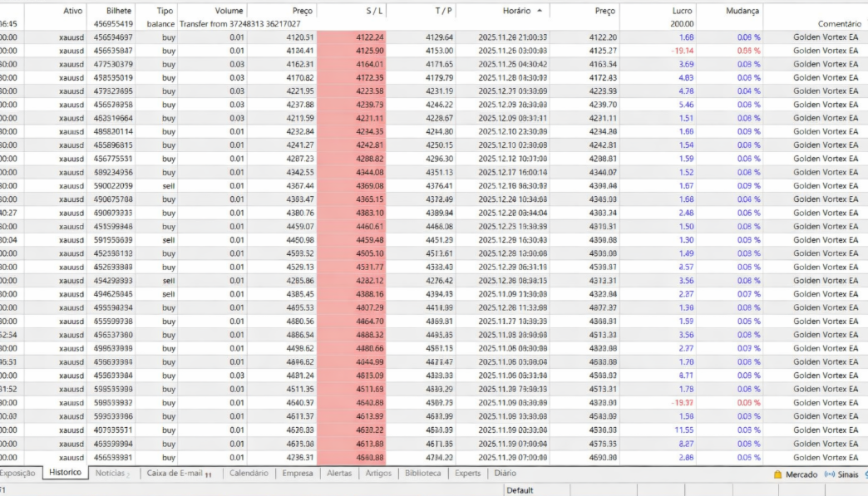868x496 pixels.
Task: Open the Caixa de E-mail tab
Action: point(179,474)
